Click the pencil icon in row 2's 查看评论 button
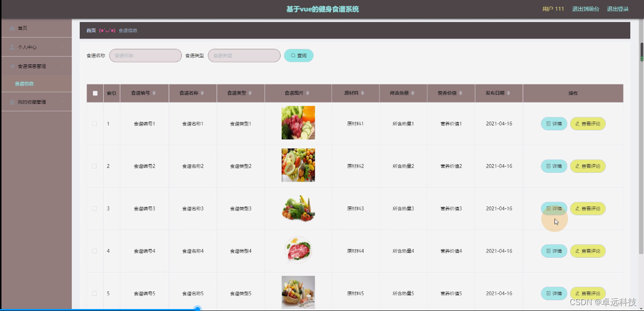644x311 pixels. [577, 166]
